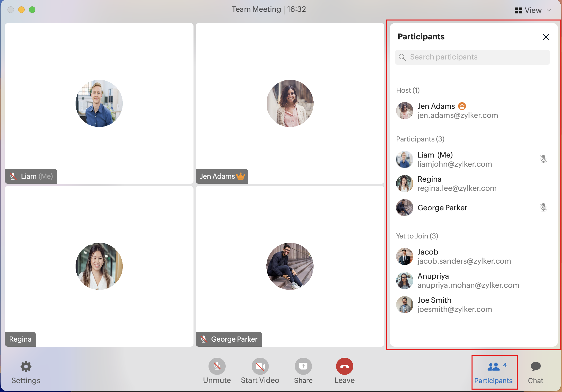This screenshot has height=392, width=562.
Task: Toggle the muted mic beside George Parker in the list
Action: (543, 207)
